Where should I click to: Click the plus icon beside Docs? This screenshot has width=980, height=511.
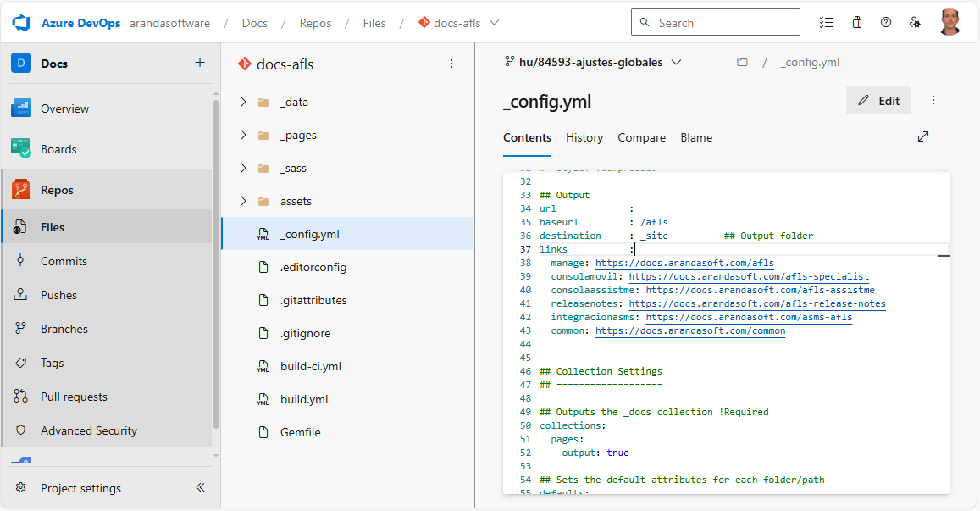[x=200, y=63]
